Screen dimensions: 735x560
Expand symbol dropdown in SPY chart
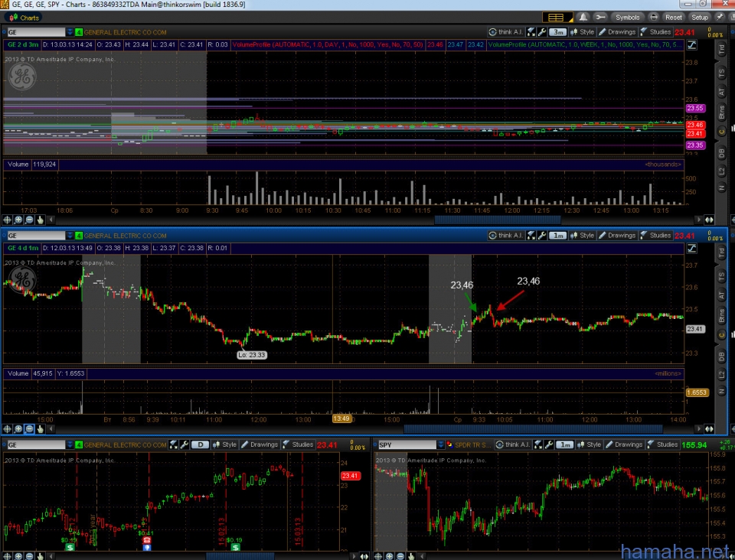tap(441, 444)
